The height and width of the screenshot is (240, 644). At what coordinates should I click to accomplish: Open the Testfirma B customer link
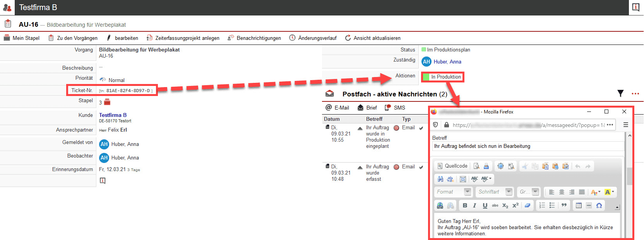(113, 115)
